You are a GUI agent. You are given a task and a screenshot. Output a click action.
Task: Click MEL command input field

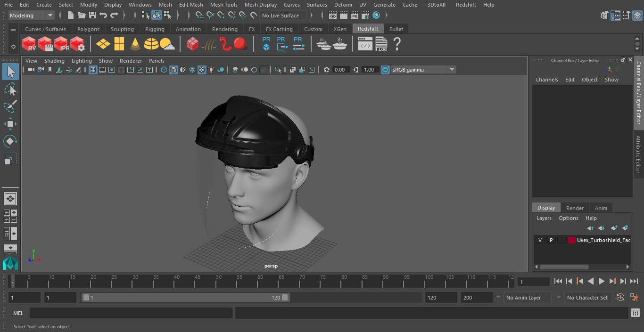click(x=131, y=313)
